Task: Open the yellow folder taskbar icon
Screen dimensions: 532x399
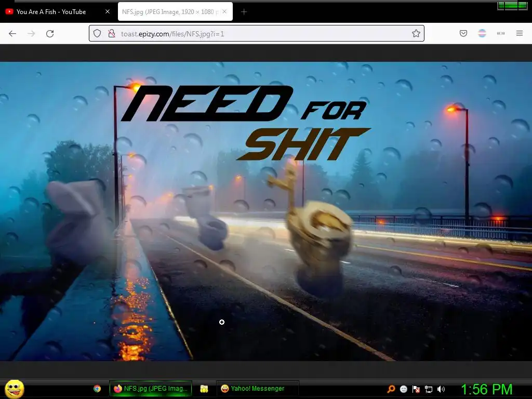Action: [204, 389]
